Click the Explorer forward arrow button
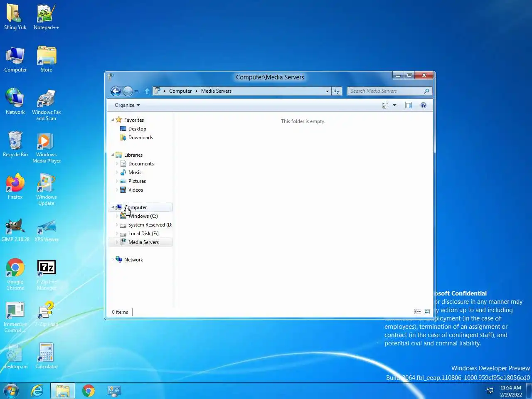The width and height of the screenshot is (532, 399). click(128, 91)
